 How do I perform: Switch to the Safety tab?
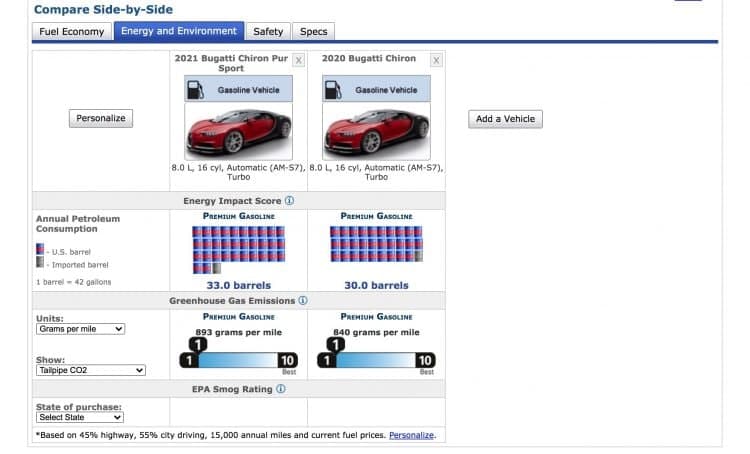(x=268, y=31)
